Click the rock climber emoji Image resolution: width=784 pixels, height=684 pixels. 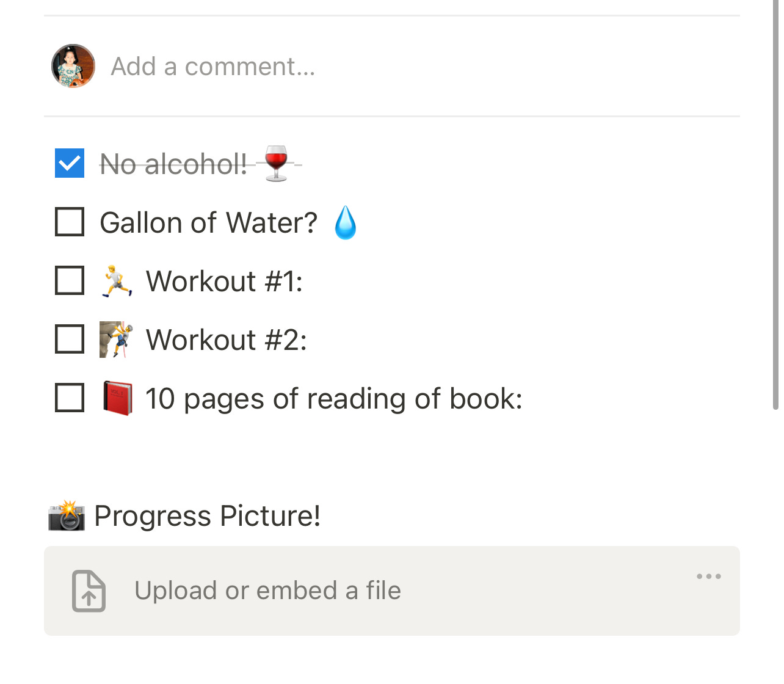point(117,340)
